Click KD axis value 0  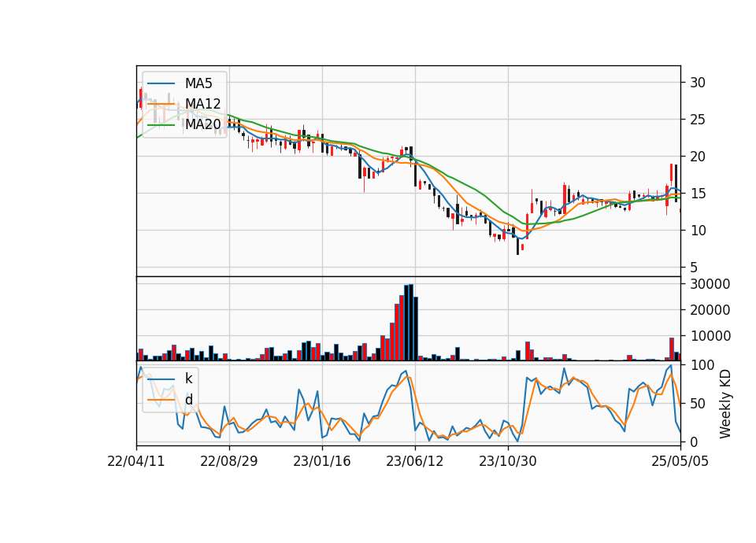pyautogui.click(x=694, y=441)
